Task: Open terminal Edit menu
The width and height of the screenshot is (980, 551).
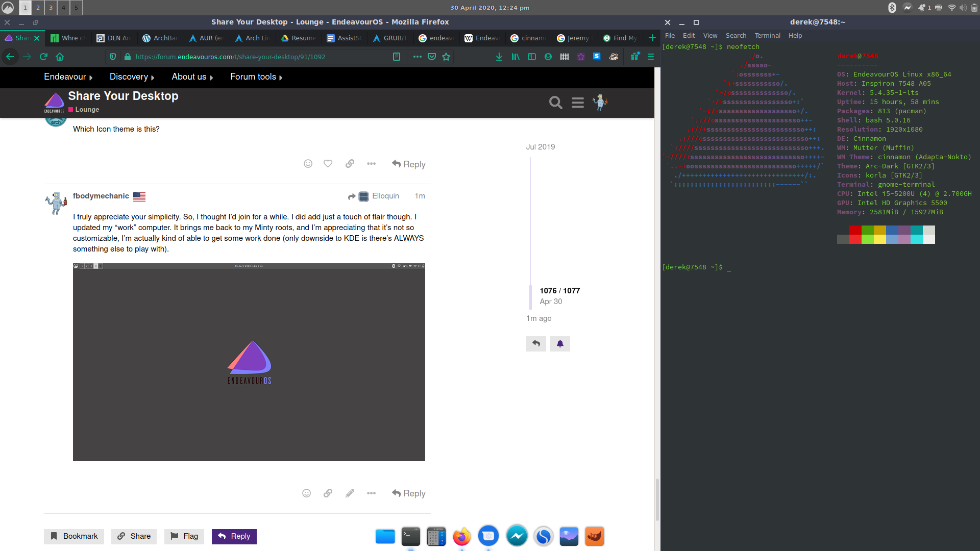Action: click(x=689, y=36)
